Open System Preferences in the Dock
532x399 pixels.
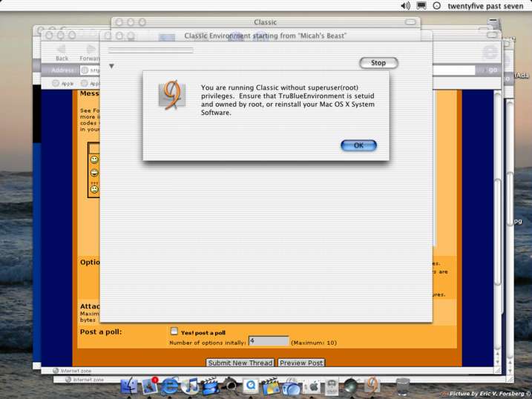(313, 386)
